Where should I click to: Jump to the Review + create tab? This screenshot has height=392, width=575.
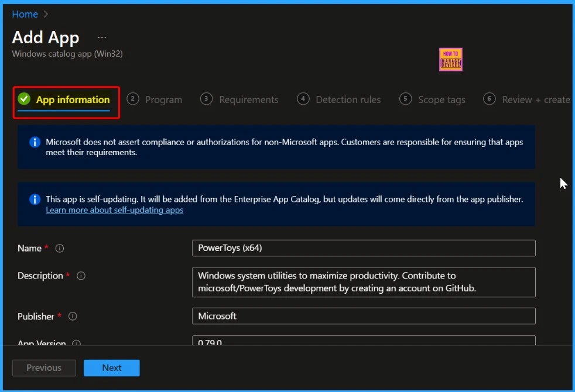527,99
